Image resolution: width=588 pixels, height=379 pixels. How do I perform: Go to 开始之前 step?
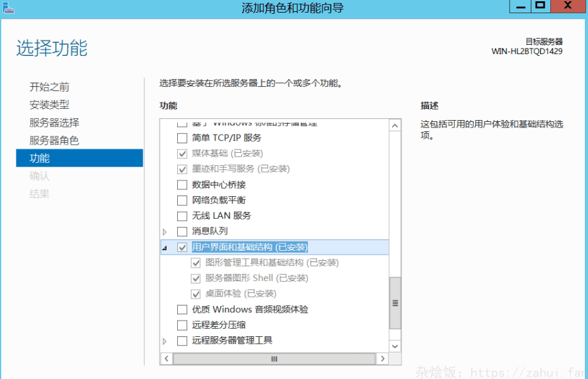[49, 87]
